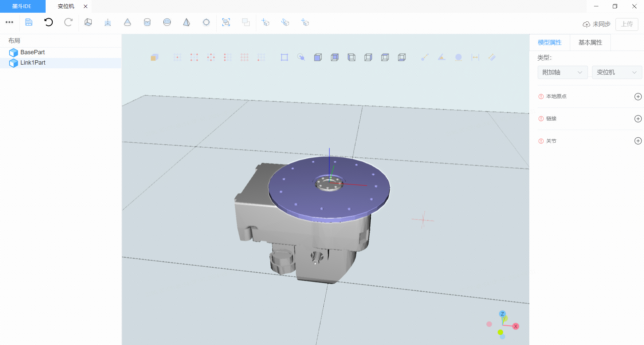Add a 链接 entry with plus
Screen dimensions: 644x345
pos(638,119)
